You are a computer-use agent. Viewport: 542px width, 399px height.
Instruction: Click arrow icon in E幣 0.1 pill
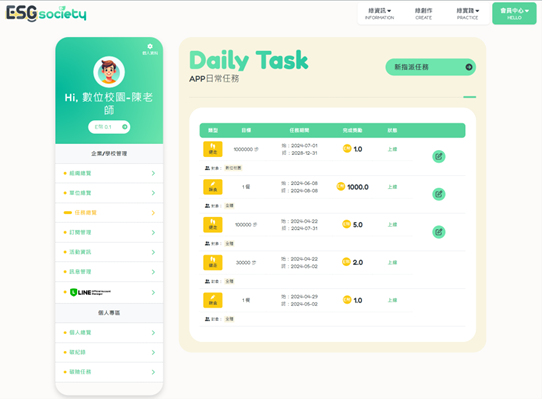125,127
